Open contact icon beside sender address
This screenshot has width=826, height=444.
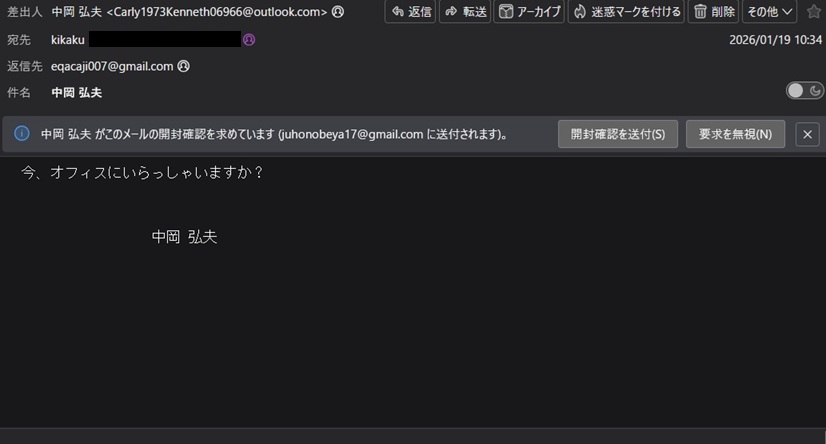point(338,12)
